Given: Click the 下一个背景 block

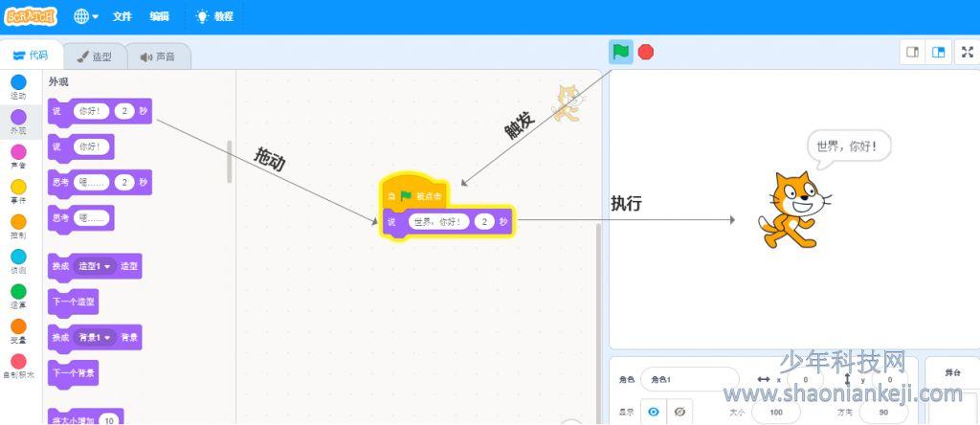Looking at the screenshot, I should click(x=73, y=373).
